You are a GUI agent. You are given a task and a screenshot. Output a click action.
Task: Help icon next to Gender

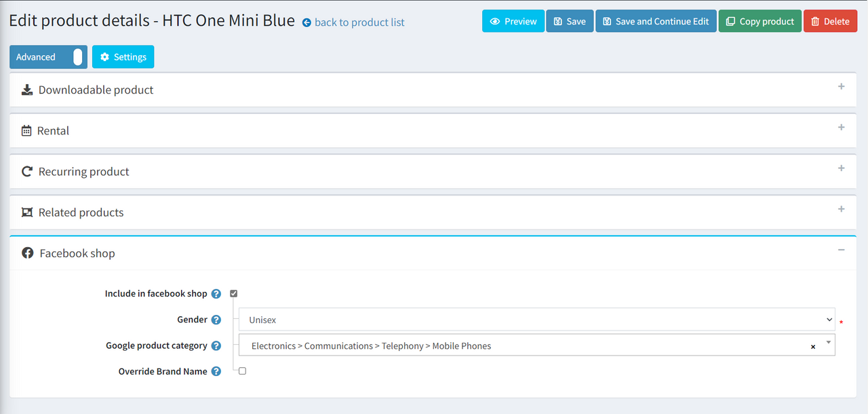[x=216, y=320]
